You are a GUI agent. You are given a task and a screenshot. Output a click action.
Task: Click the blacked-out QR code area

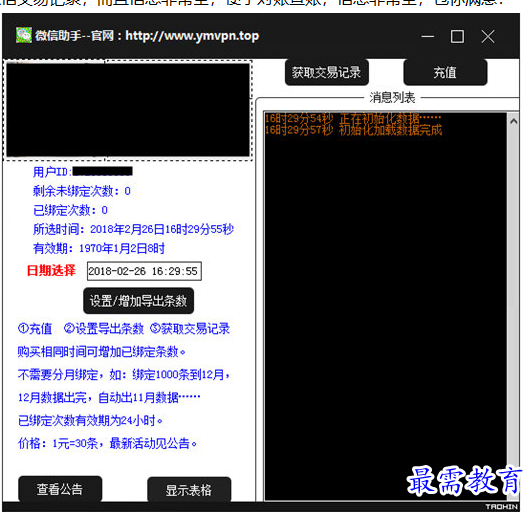pyautogui.click(x=128, y=110)
